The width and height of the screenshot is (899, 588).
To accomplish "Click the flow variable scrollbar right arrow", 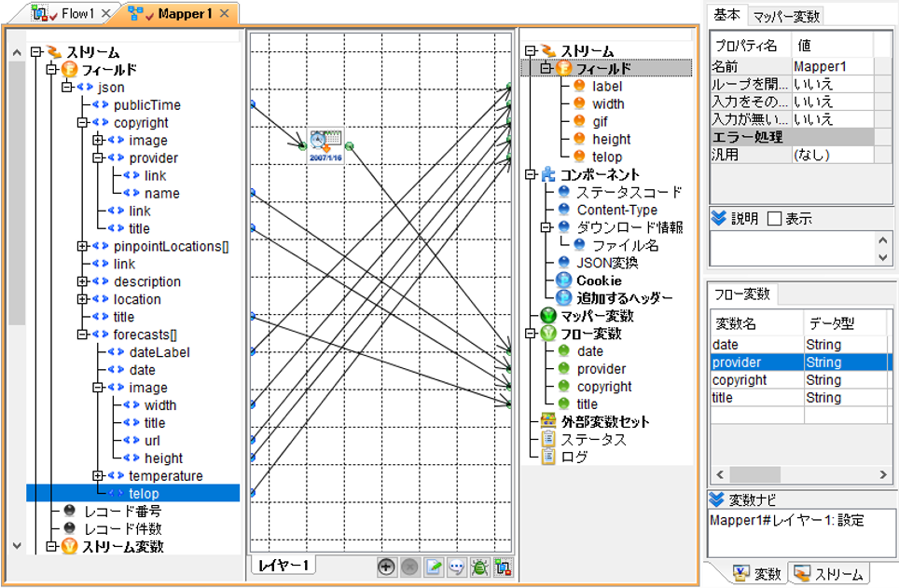I will (883, 474).
